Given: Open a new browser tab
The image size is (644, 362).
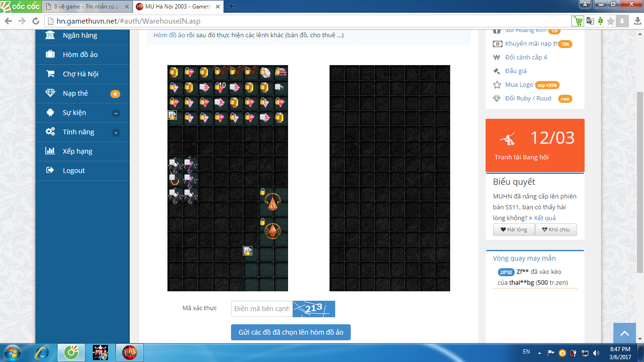Looking at the screenshot, I should coord(231,7).
